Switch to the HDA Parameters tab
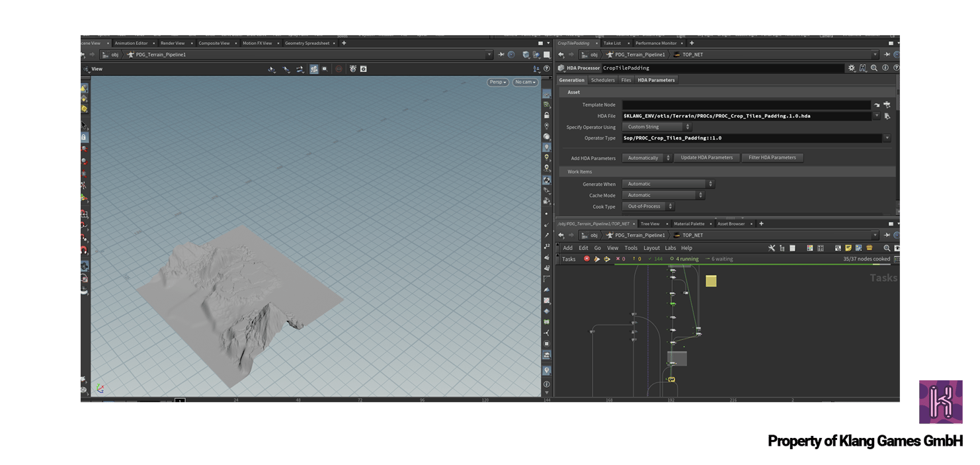The width and height of the screenshot is (980, 465). (656, 80)
